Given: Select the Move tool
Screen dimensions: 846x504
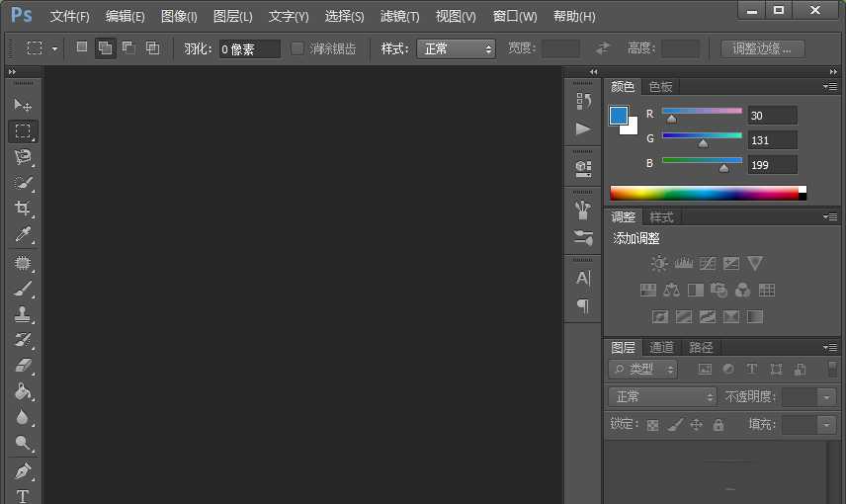Looking at the screenshot, I should coord(23,105).
